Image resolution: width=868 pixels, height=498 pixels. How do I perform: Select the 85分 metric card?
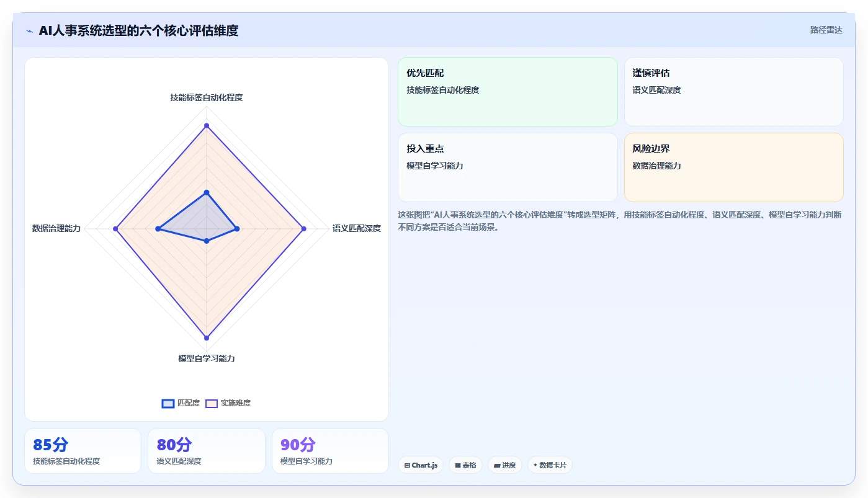[x=83, y=451]
